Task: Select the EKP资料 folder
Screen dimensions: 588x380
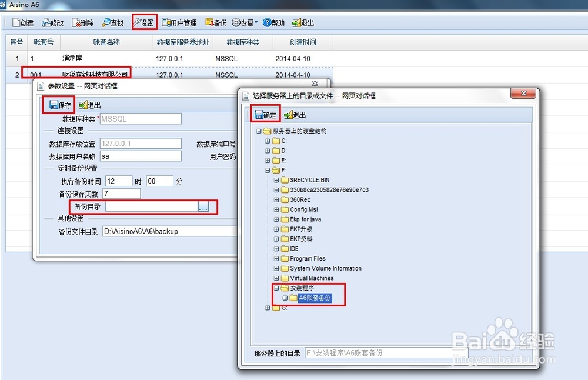Action: [x=300, y=239]
